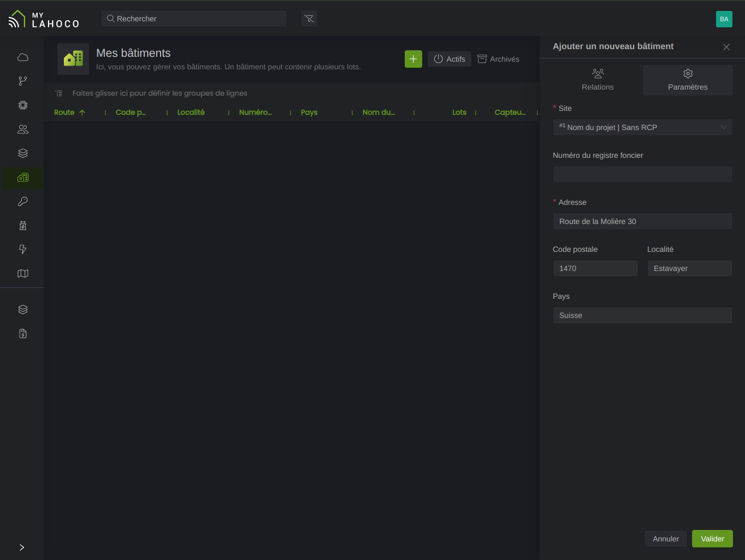The height and width of the screenshot is (560, 745).
Task: Expand the sidebar with bottom chevron
Action: point(22,547)
